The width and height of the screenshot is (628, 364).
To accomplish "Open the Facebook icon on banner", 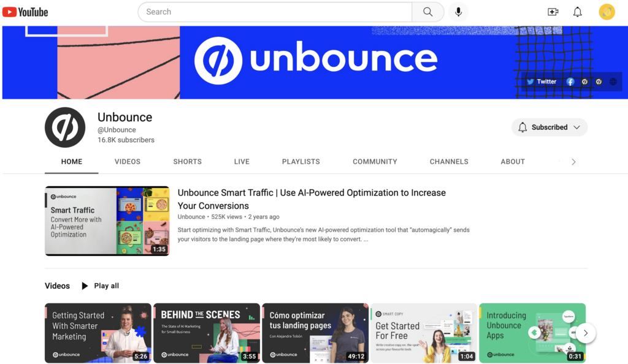I will coord(570,82).
